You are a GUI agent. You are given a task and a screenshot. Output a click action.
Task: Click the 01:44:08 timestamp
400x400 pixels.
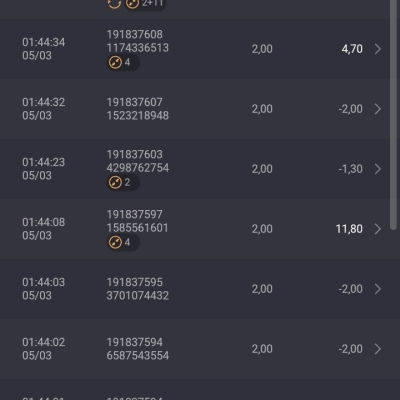tap(44, 222)
